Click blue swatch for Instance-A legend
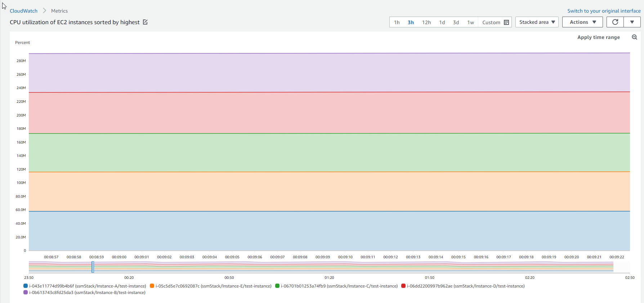This screenshot has width=644, height=303. pos(26,286)
